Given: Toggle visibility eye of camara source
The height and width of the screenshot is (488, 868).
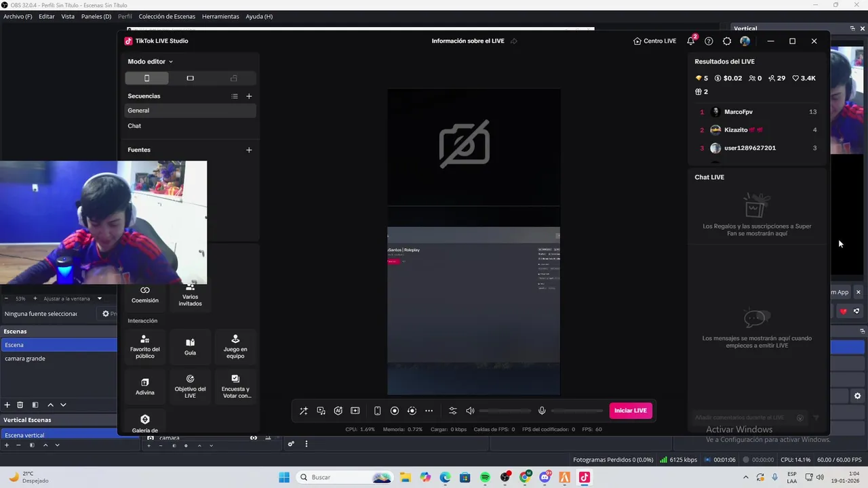Looking at the screenshot, I should (x=254, y=438).
